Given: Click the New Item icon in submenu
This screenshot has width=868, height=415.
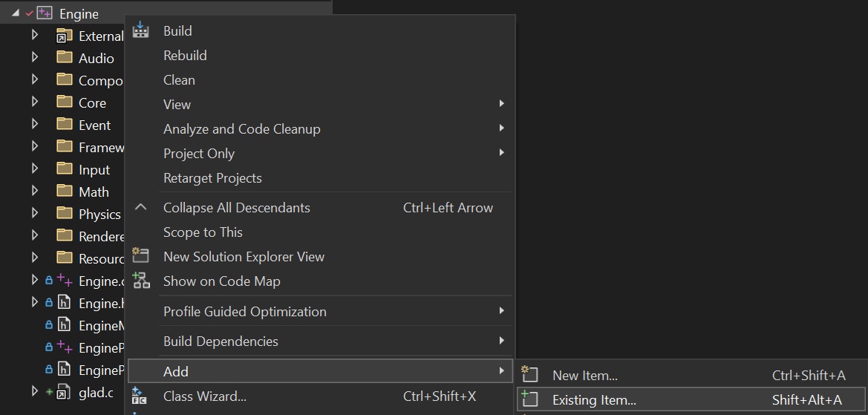Looking at the screenshot, I should pos(529,375).
